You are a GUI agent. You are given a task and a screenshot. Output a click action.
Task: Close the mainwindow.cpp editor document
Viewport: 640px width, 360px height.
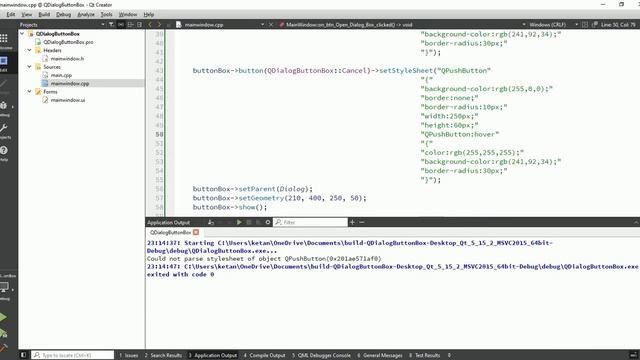(271, 24)
